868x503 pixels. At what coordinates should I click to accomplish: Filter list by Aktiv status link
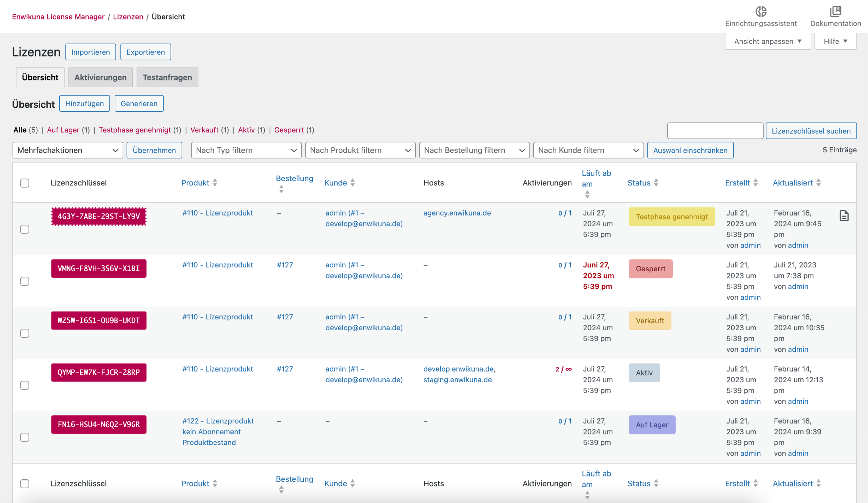pyautogui.click(x=246, y=130)
